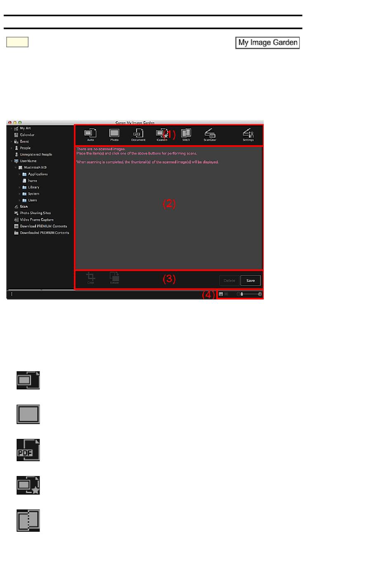Save the scanned images
Viewport: 392px width, 561px height.
250,280
